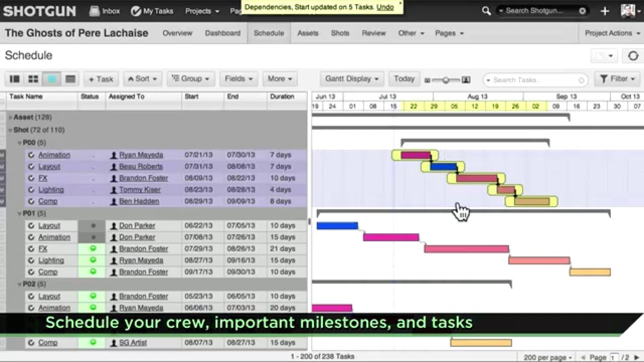
Task: Go to the Dashboard tab
Action: coord(222,33)
